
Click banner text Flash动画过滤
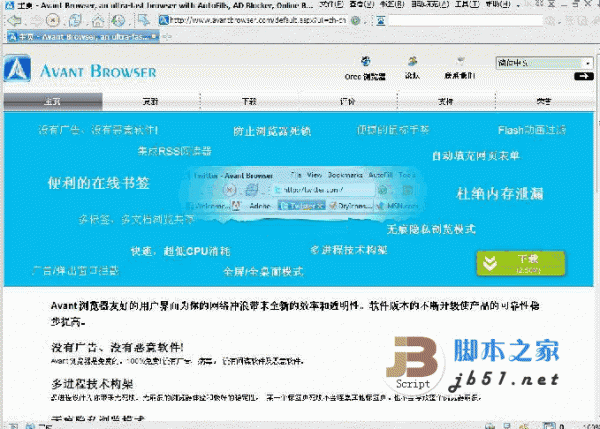[532, 130]
